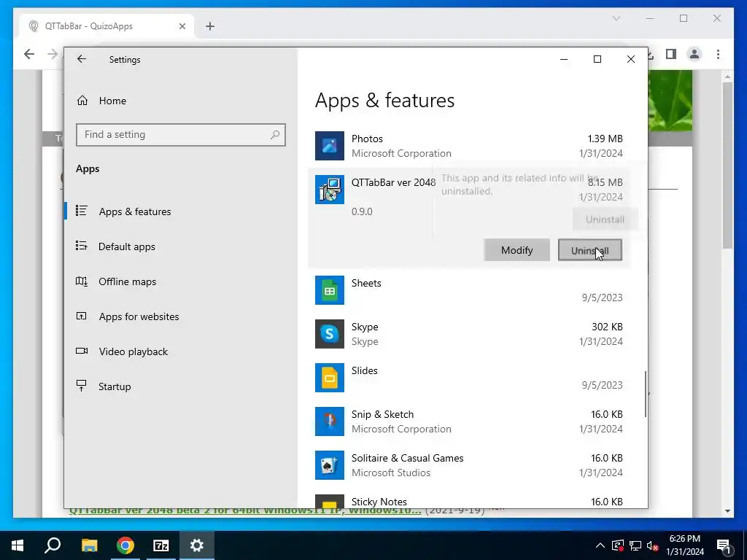The height and width of the screenshot is (560, 747).
Task: Open Chrome's three-dot menu
Action: [718, 54]
